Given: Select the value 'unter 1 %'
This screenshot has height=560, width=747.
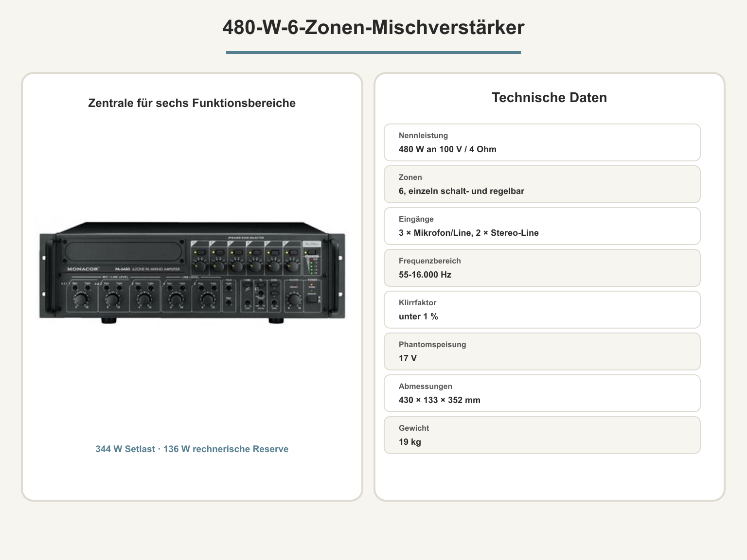Looking at the screenshot, I should (418, 316).
